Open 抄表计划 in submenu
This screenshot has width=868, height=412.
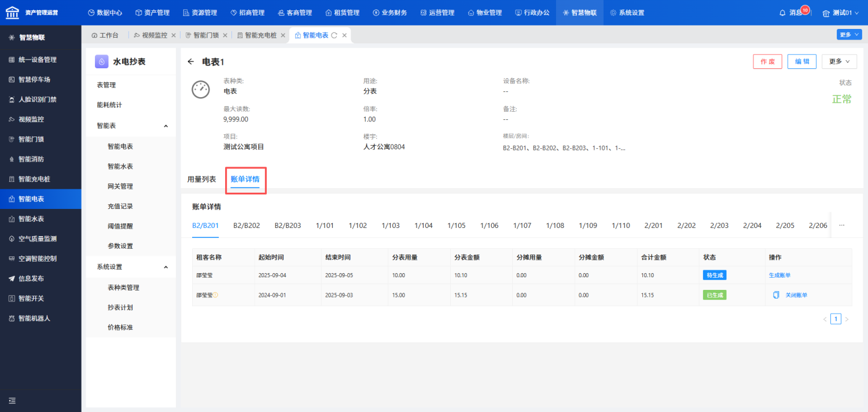[x=120, y=307]
